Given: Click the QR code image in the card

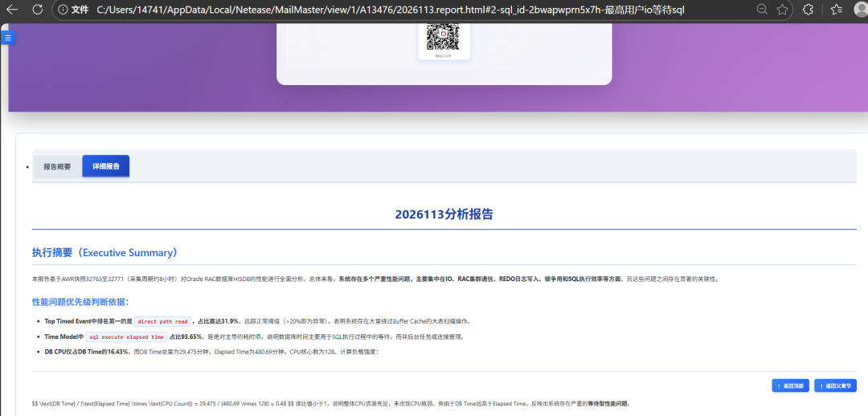Looking at the screenshot, I should click(444, 38).
